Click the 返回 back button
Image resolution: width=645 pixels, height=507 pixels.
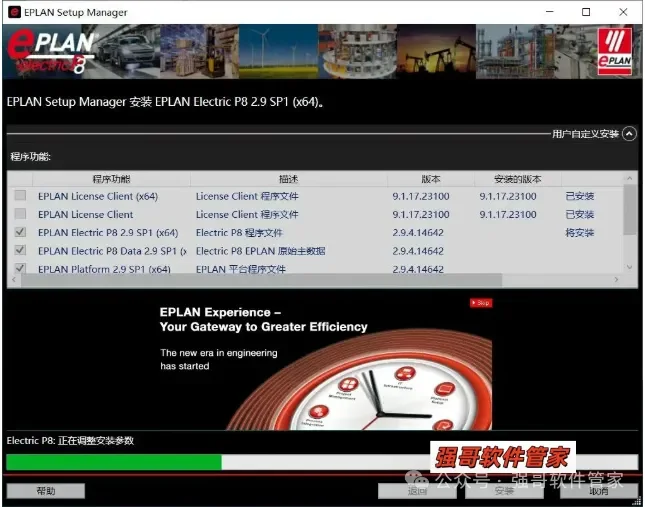pos(417,491)
